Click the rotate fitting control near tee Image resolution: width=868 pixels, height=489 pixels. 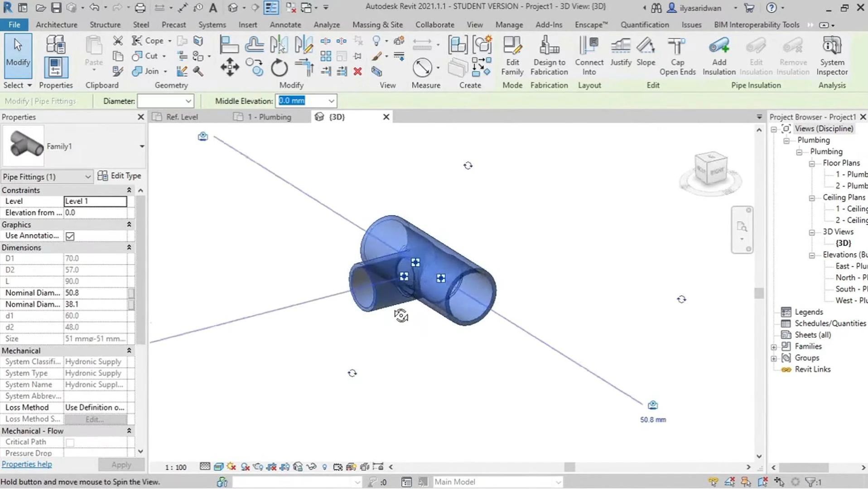click(x=401, y=315)
